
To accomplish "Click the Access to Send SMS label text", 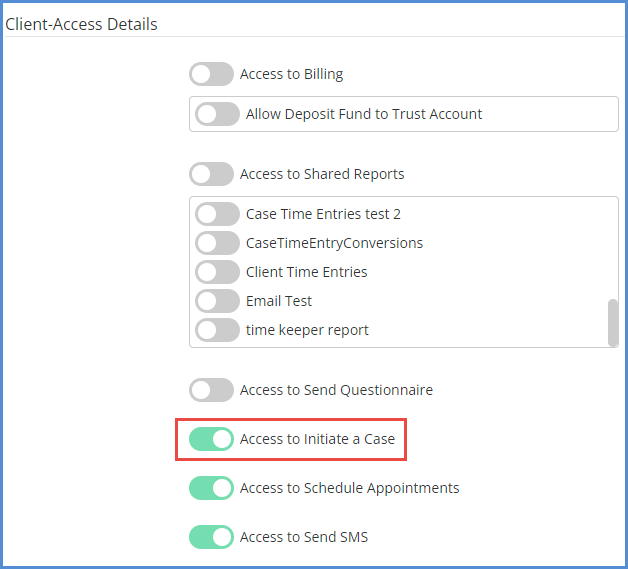I will click(x=303, y=537).
